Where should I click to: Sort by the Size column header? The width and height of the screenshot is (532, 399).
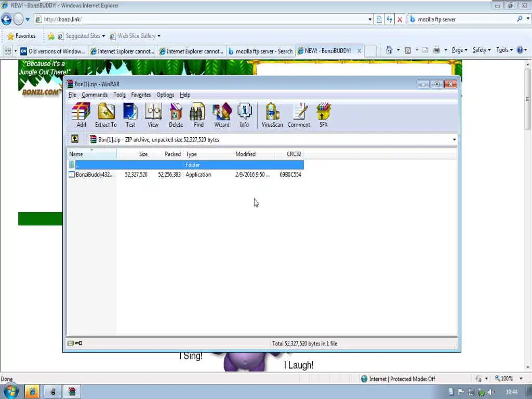[134, 154]
